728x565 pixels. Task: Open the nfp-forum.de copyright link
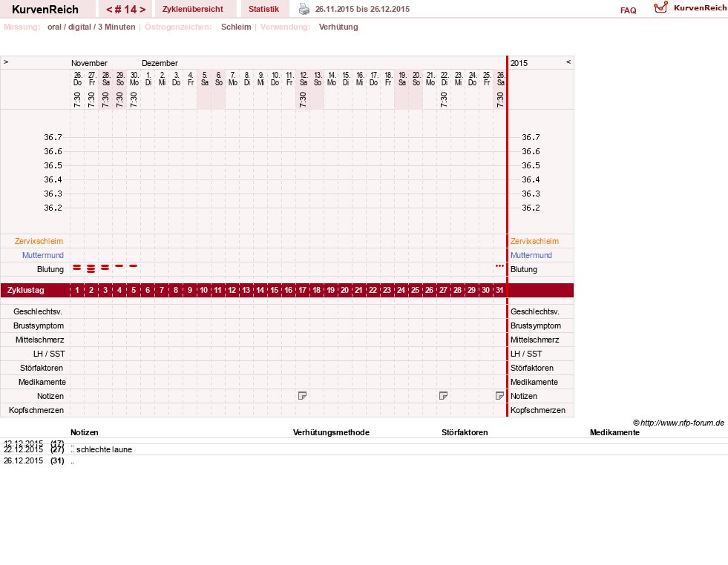pyautogui.click(x=679, y=423)
